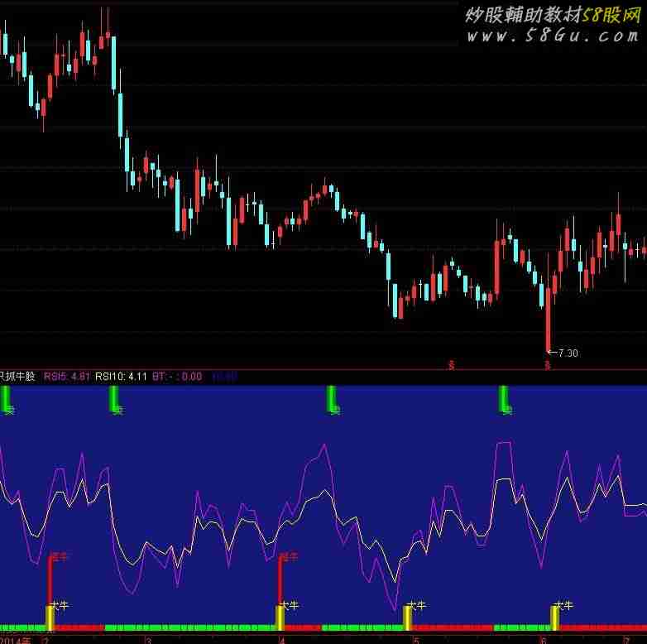
Task: Select the RSI5: 4.81 readout
Action: (67, 377)
